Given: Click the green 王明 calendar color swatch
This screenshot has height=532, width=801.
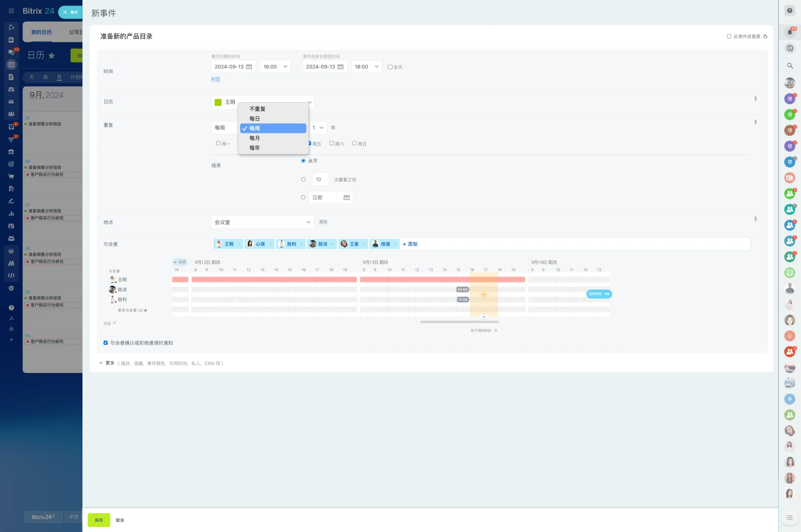Looking at the screenshot, I should click(x=218, y=102).
